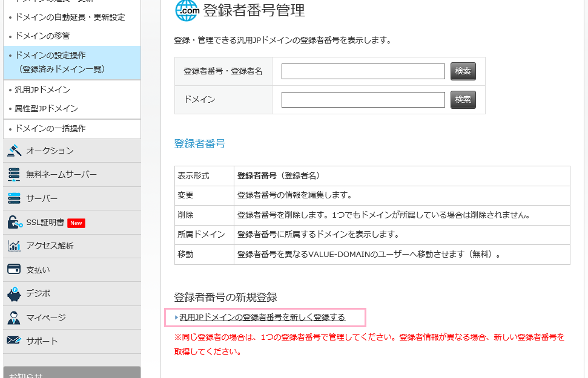Focus the 登録者番号・登録者名 search field

pos(363,71)
